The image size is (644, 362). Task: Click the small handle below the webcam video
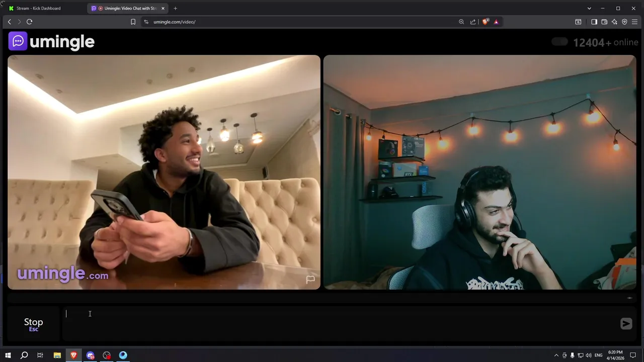point(629,298)
